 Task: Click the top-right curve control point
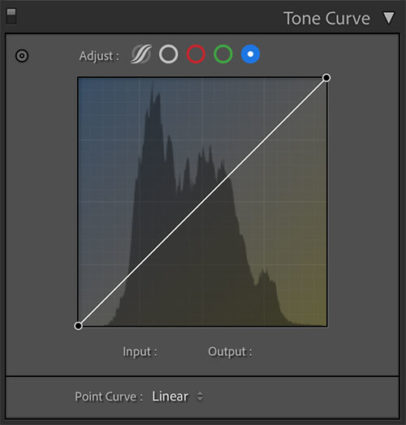[327, 78]
